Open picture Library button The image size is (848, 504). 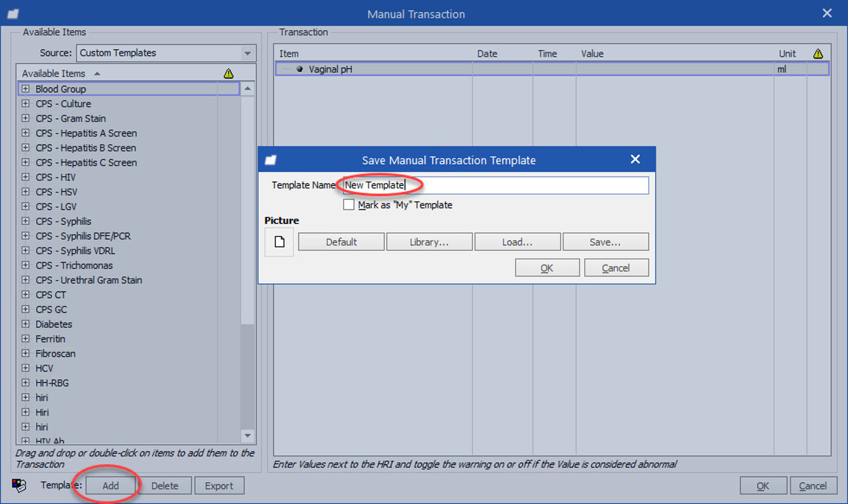pyautogui.click(x=429, y=242)
